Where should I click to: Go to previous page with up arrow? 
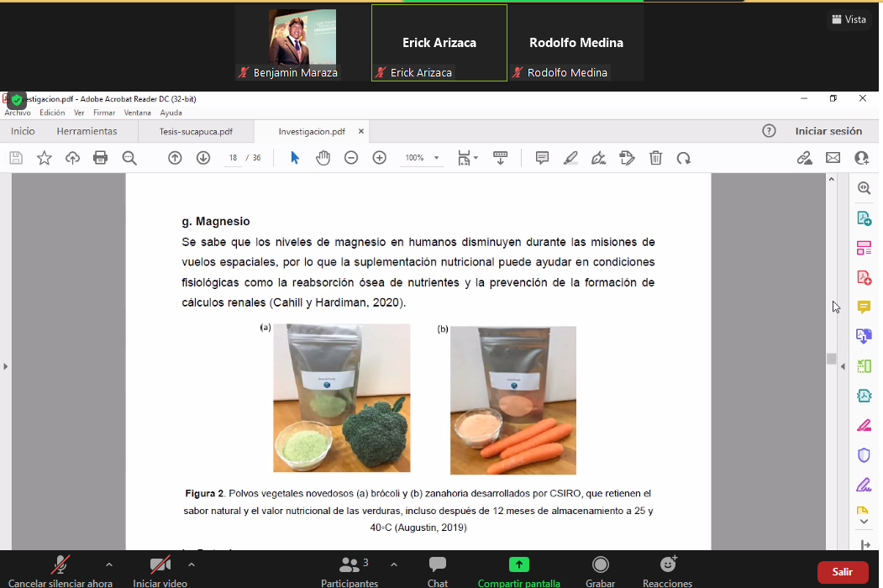tap(175, 158)
